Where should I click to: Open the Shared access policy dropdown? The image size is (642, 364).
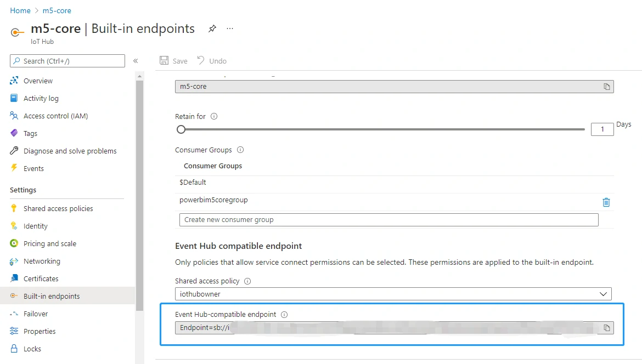[393, 294]
